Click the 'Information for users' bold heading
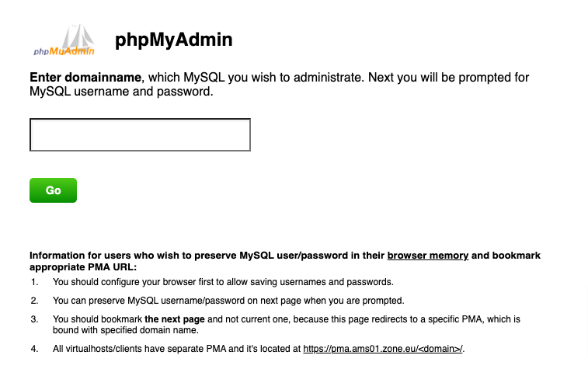 pyautogui.click(x=206, y=255)
